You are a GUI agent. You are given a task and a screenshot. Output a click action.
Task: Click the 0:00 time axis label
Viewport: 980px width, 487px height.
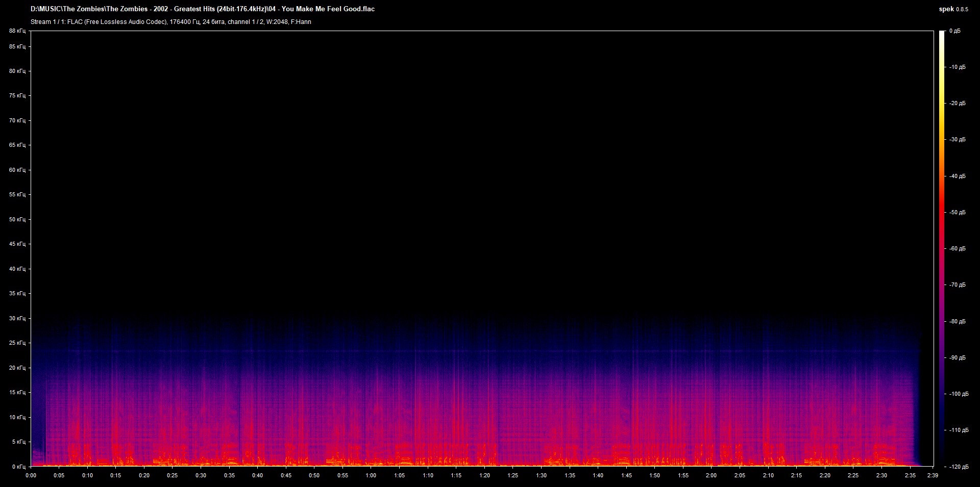(31, 475)
